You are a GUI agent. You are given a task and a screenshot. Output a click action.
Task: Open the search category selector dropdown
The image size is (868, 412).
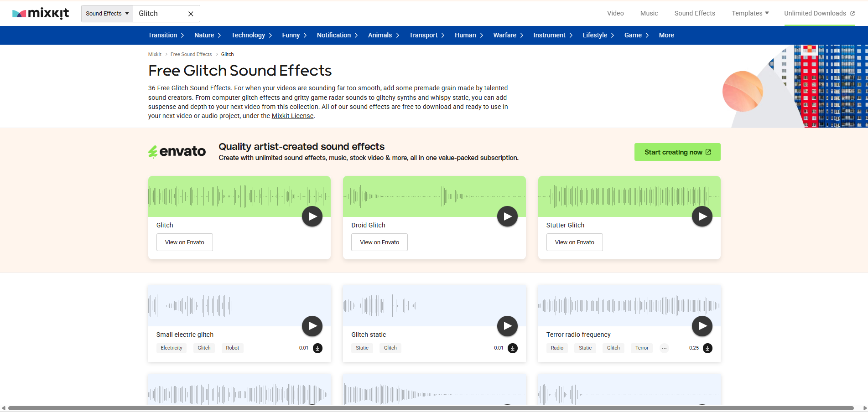click(x=107, y=13)
